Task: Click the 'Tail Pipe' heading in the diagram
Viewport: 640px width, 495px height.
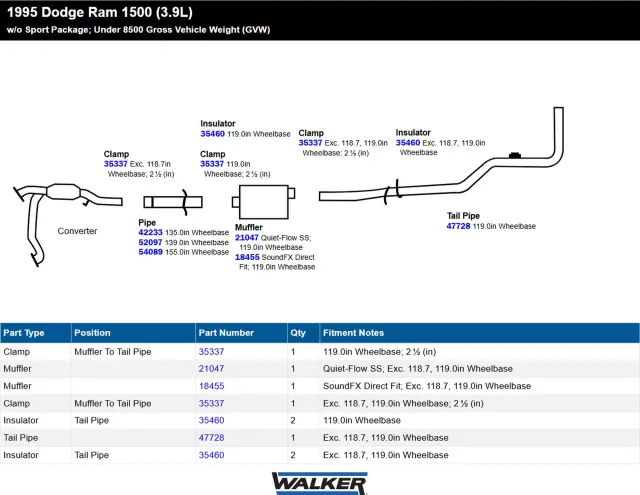Action: pos(463,216)
